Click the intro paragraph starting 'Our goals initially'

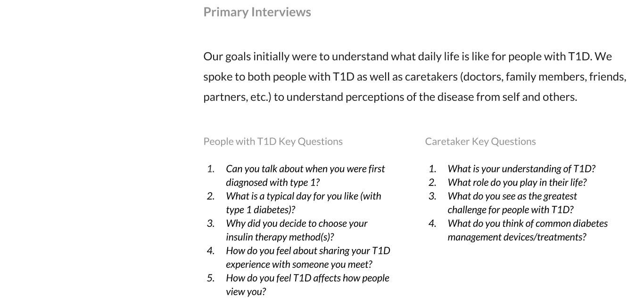(x=415, y=77)
